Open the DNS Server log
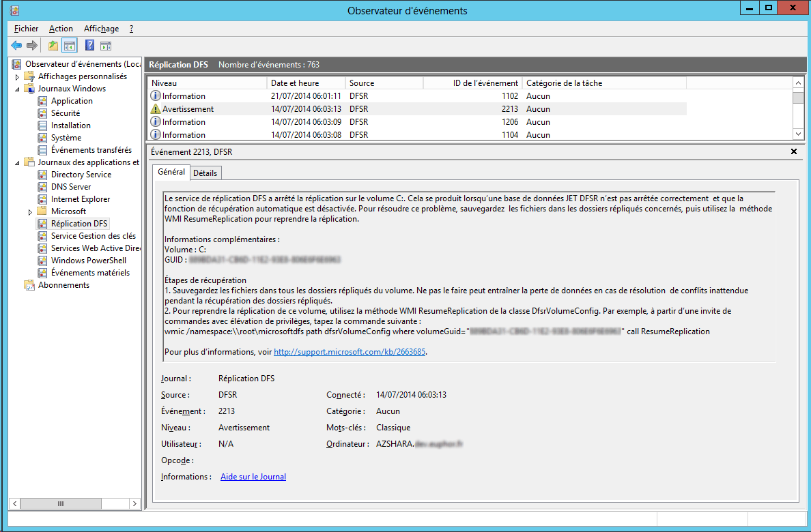The image size is (811, 532). coord(71,187)
